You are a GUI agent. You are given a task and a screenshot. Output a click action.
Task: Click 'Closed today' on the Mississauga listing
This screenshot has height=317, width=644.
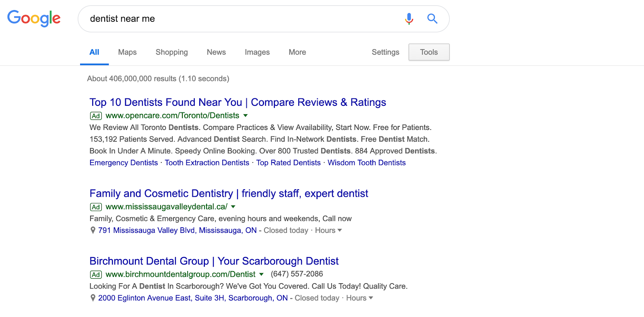click(x=286, y=231)
